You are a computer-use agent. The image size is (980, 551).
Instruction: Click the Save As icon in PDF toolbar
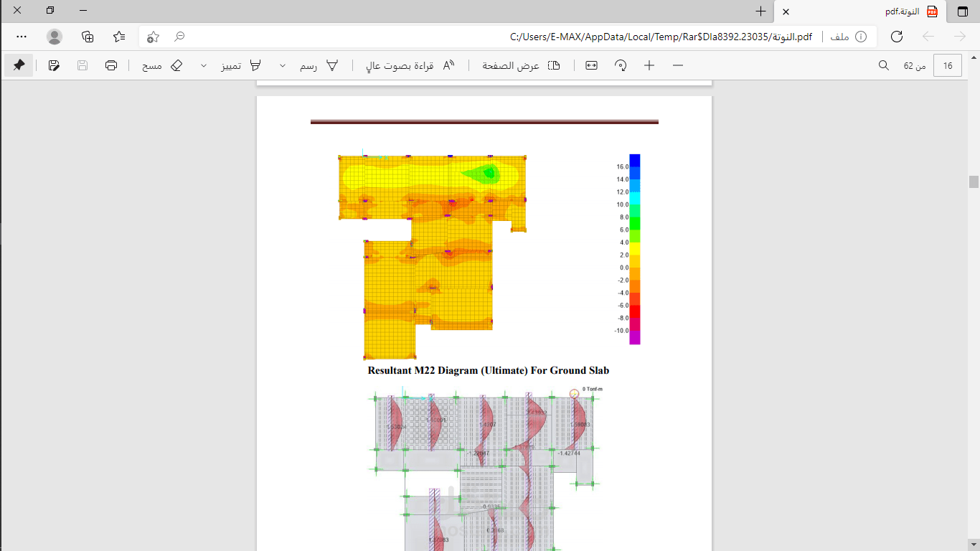(54, 65)
